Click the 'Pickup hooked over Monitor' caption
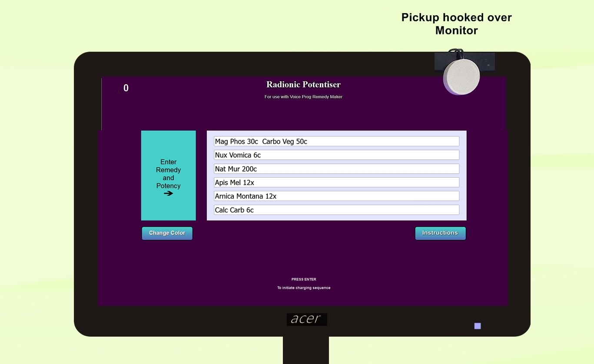Screen dimensions: 594x364 click(456, 24)
